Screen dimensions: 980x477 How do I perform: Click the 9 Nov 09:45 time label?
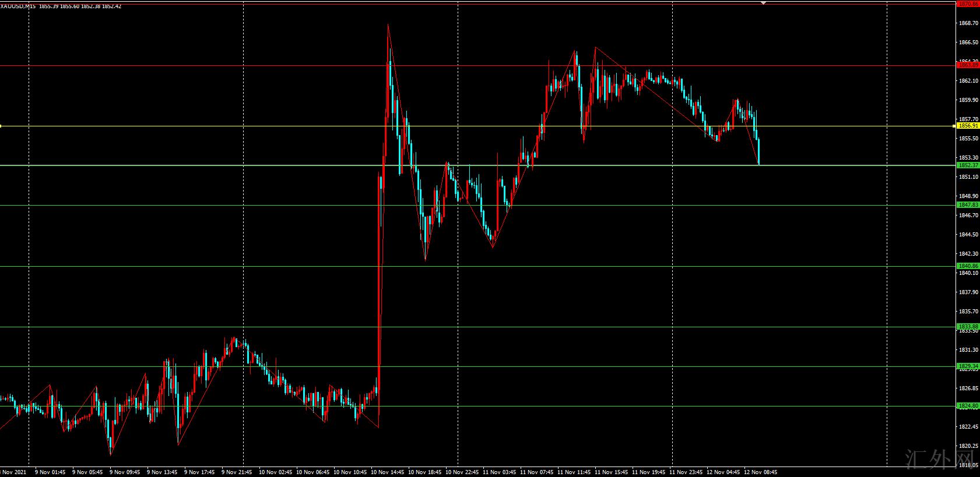coord(125,472)
